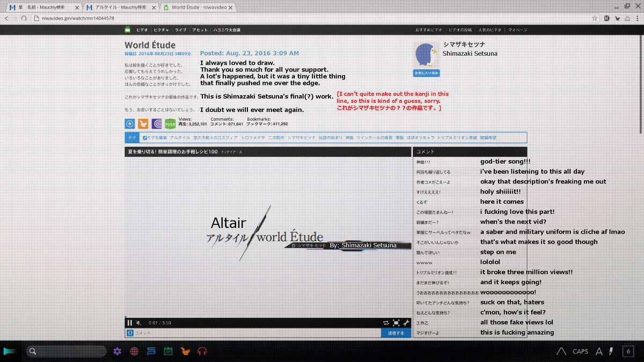Select the 伝説の始まり tag
Image resolution: width=644 pixels, height=362 pixels.
pyautogui.click(x=331, y=137)
